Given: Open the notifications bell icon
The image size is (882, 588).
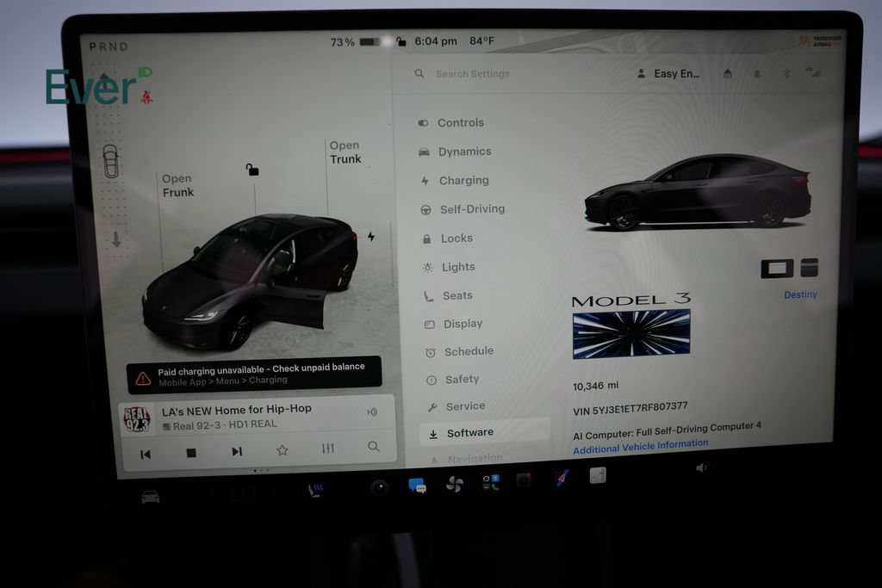Looking at the screenshot, I should click(x=757, y=74).
